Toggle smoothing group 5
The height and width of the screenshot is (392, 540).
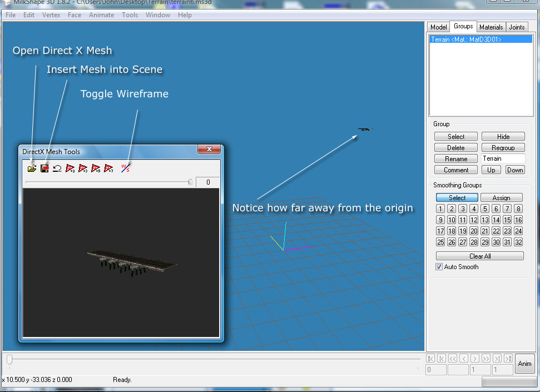[485, 209]
